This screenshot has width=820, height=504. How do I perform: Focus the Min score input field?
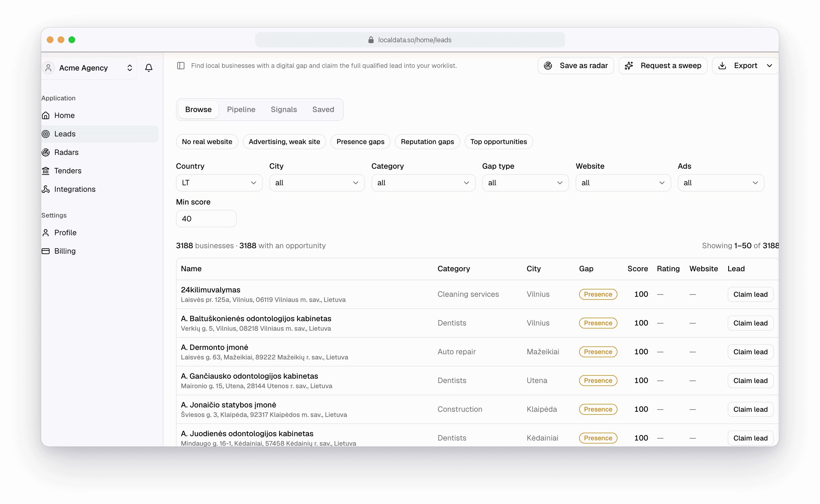point(206,219)
